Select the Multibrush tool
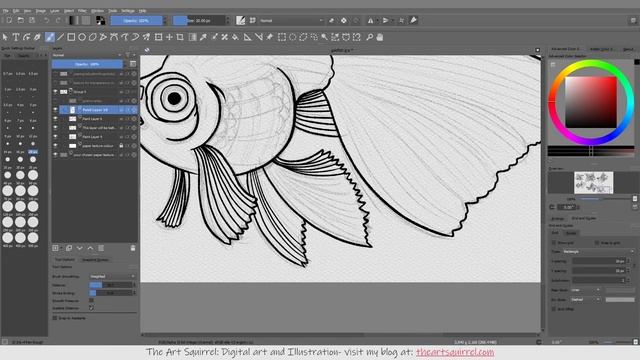This screenshot has width=640, height=360. click(x=146, y=37)
